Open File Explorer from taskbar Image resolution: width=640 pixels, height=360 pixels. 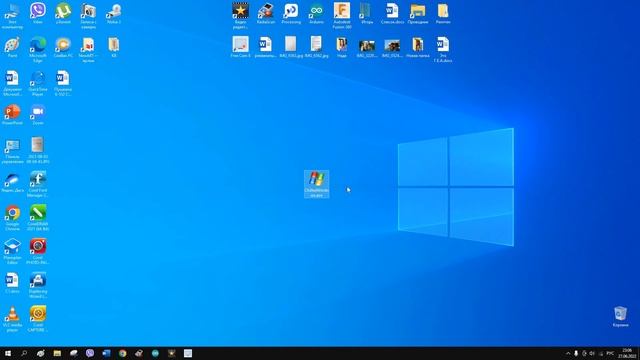coord(57,353)
